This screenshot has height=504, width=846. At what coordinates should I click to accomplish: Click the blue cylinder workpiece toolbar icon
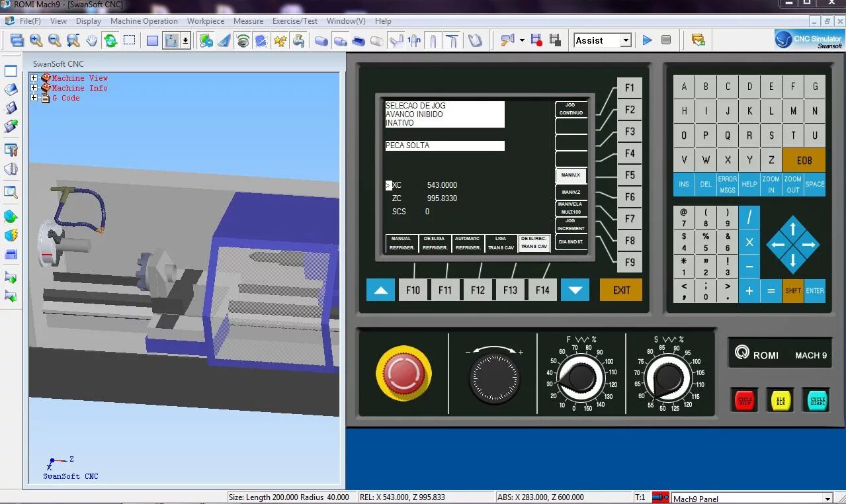(x=321, y=40)
